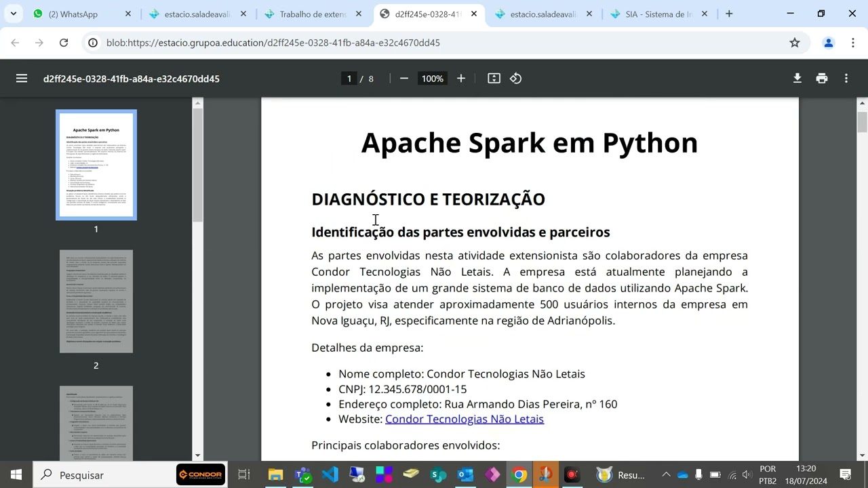This screenshot has width=868, height=488.
Task: Select page 1 thumbnail
Action: (x=96, y=165)
